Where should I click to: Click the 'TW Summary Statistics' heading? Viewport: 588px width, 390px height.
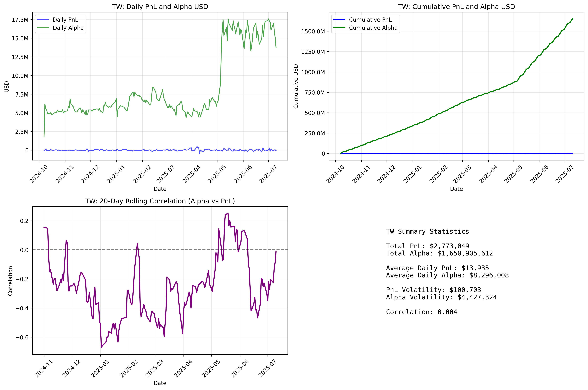(x=427, y=232)
